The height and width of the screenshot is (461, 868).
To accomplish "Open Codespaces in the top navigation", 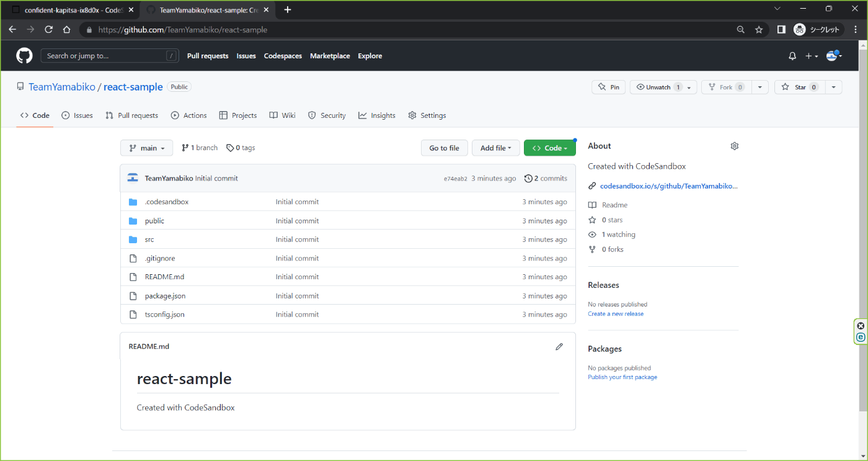I will coord(283,56).
